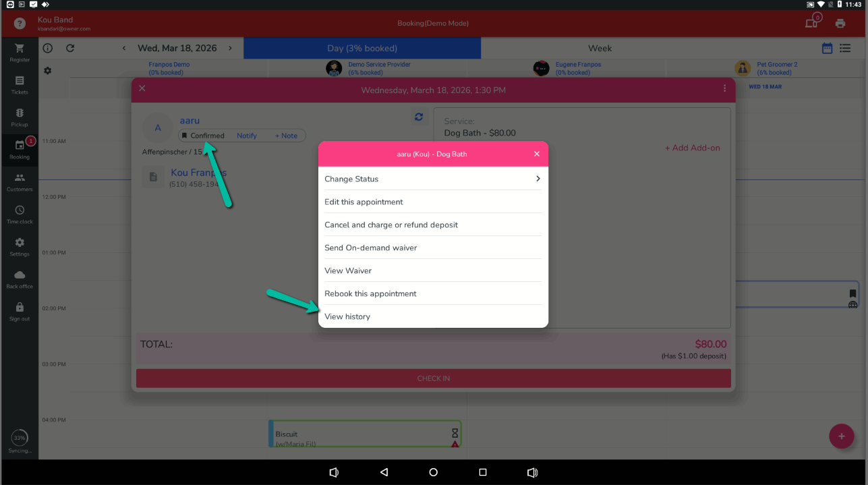Click the Add Add-on link
This screenshot has height=485, width=868.
point(692,148)
